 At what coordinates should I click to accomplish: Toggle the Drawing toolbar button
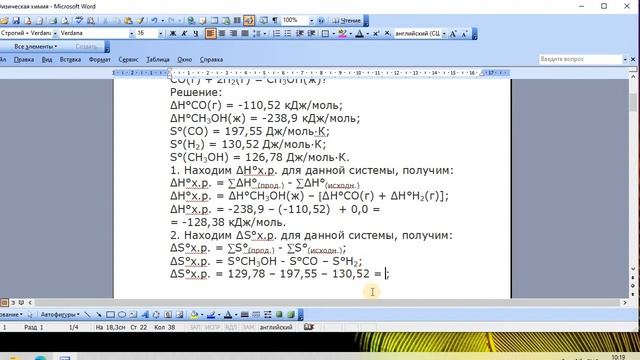[249, 20]
